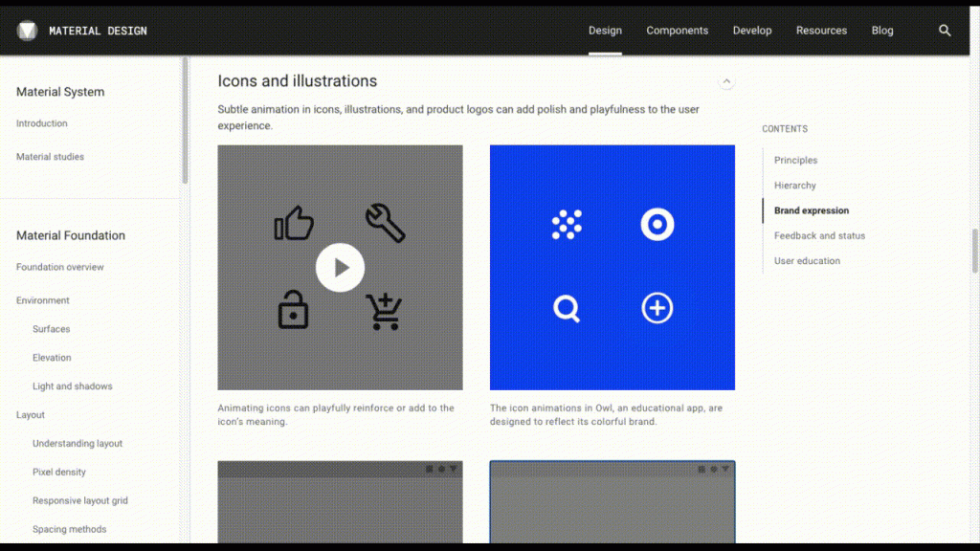Click the Material Design logo
Image resolution: width=980 pixels, height=551 pixels.
tap(28, 30)
